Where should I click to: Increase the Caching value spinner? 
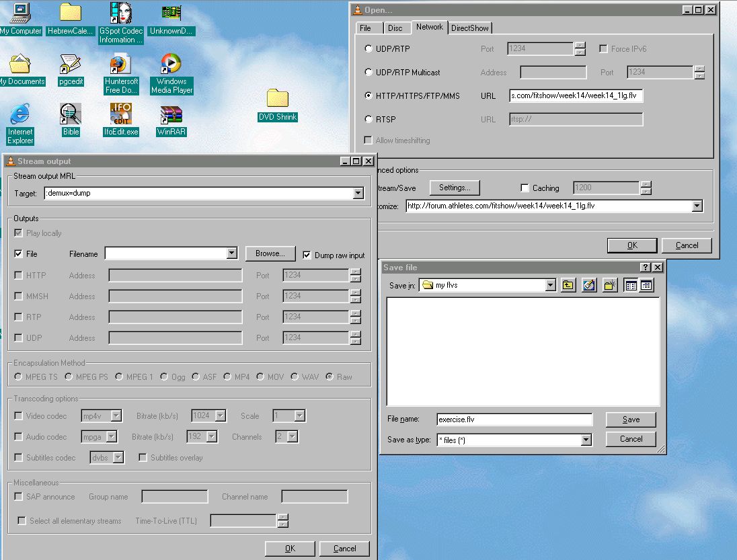click(646, 185)
